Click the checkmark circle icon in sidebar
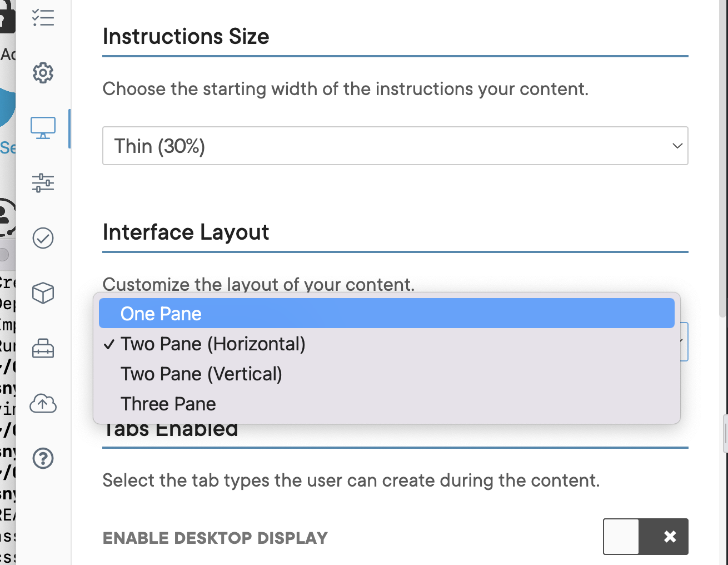This screenshot has height=565, width=728. pyautogui.click(x=43, y=238)
